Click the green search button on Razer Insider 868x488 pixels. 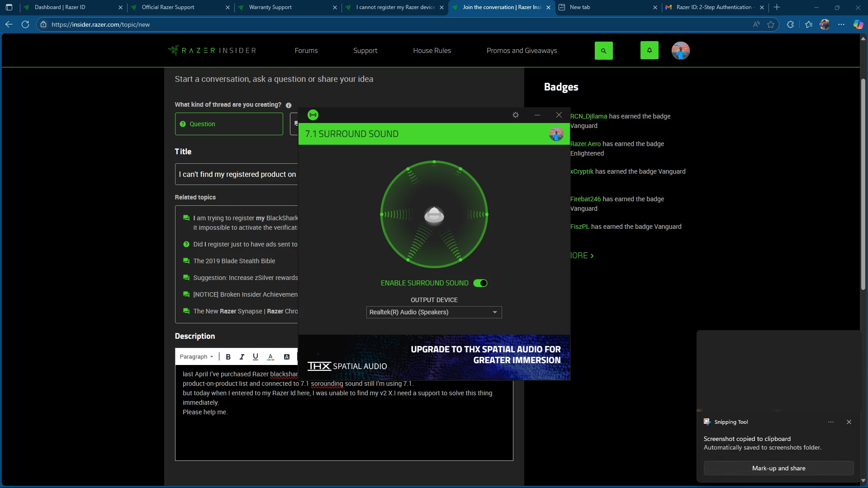[603, 51]
